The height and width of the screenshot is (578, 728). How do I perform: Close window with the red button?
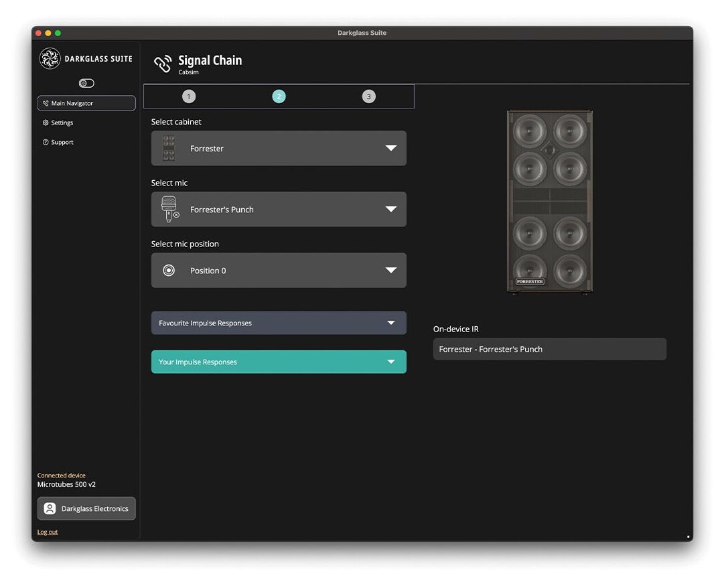pyautogui.click(x=39, y=33)
